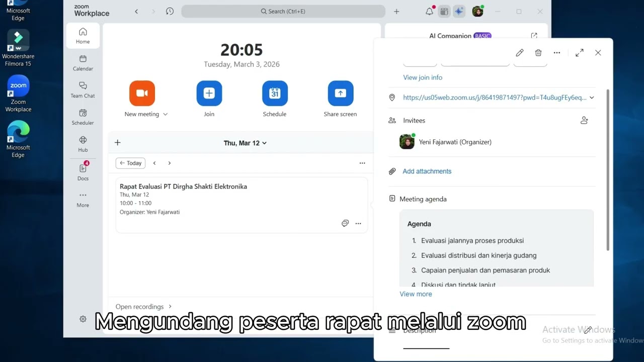The height and width of the screenshot is (362, 644).
Task: Expand the New meeting options chevron
Action: (166, 114)
